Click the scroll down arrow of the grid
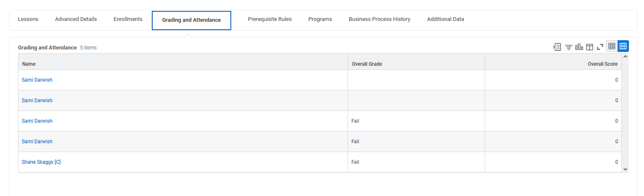Screen dimensions: 644x196 coord(625,169)
